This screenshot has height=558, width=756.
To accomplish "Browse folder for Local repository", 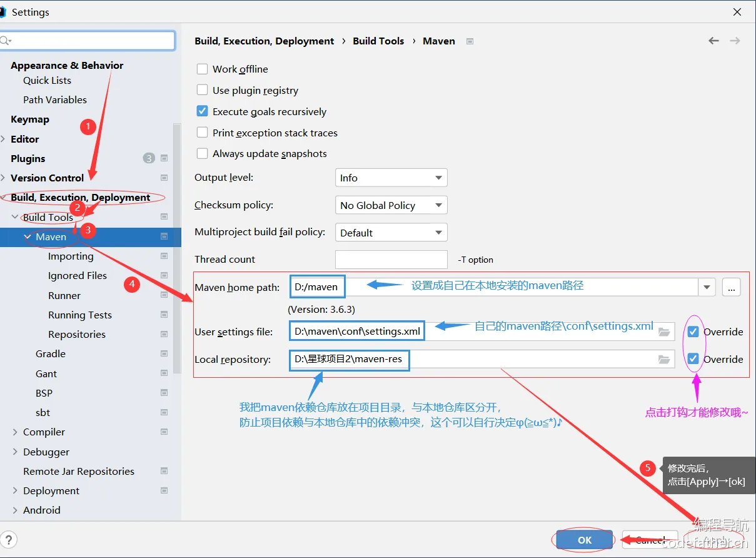I will (664, 359).
